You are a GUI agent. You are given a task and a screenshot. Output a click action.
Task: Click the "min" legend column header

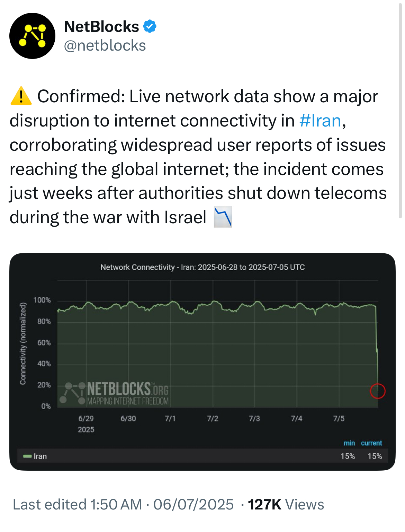click(x=349, y=443)
